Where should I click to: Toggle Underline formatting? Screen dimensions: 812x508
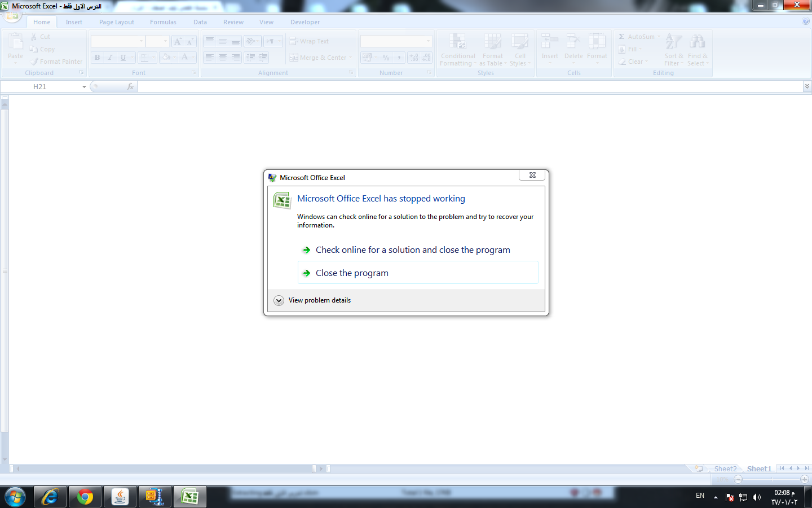[123, 58]
